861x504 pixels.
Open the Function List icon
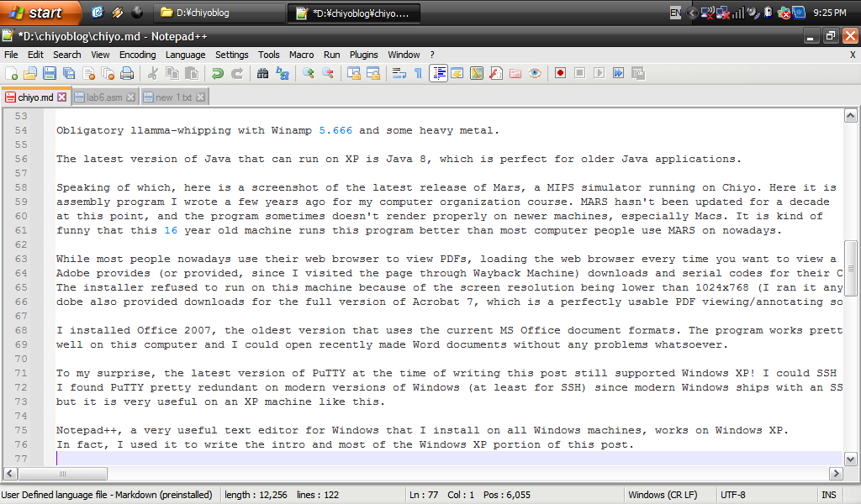click(496, 73)
